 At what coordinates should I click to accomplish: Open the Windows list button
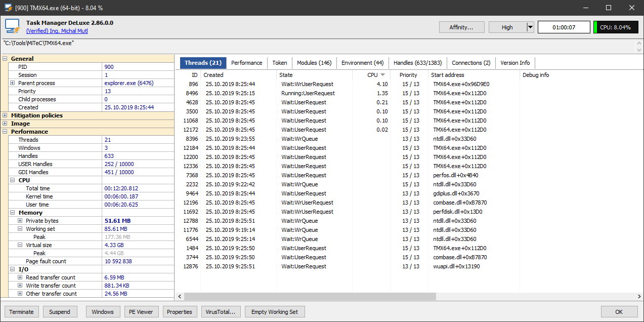(103, 312)
